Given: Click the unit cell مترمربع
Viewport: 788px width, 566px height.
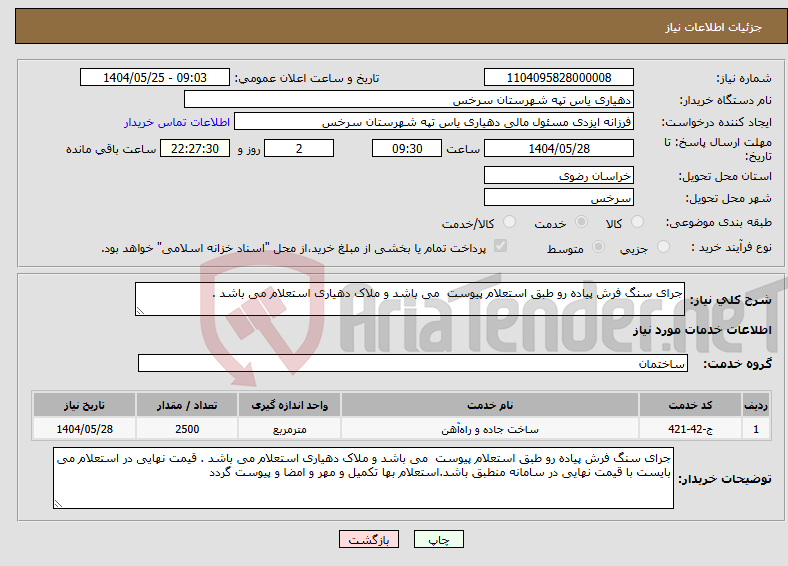Looking at the screenshot, I should pos(289,429).
